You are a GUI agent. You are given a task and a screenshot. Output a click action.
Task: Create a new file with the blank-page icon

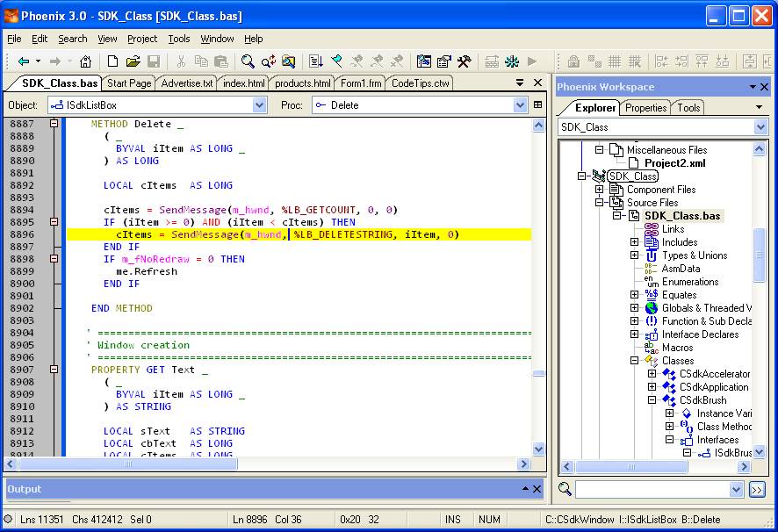pos(112,61)
